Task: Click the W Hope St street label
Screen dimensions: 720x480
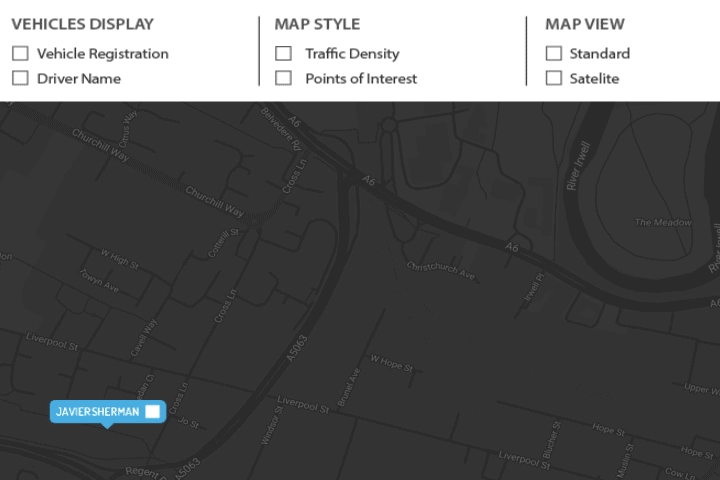Action: coord(391,362)
